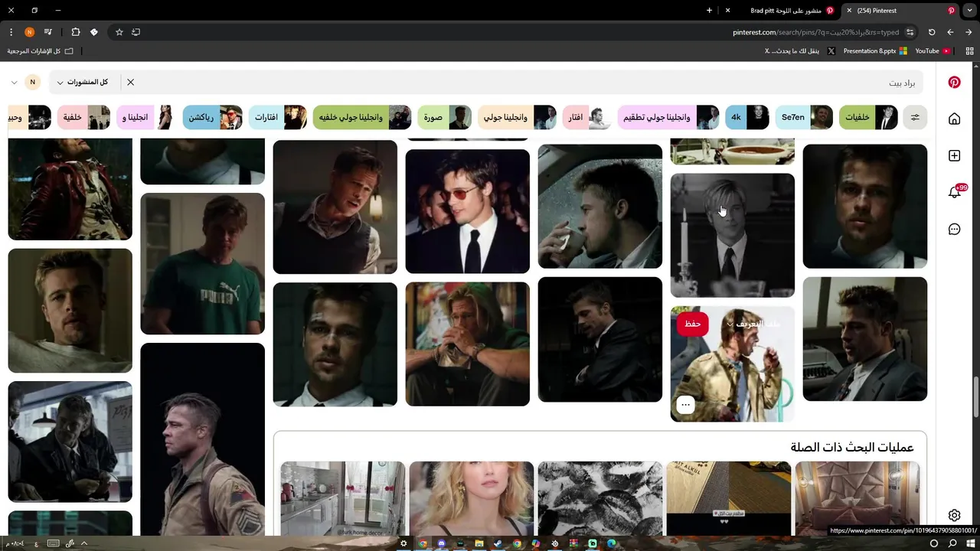Open the green Puma t-shirt pin
This screenshot has width=980, height=551.
(x=203, y=263)
